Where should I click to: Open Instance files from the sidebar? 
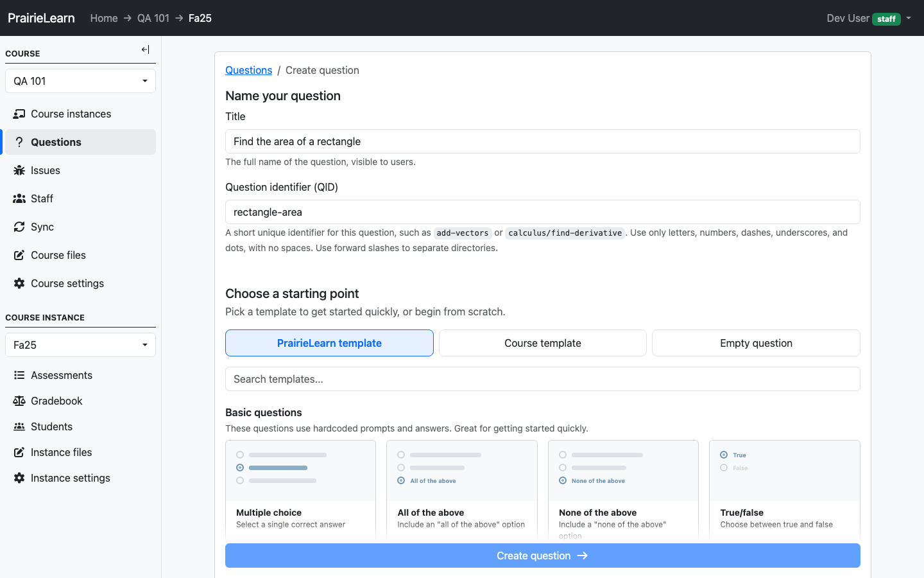(x=80, y=452)
